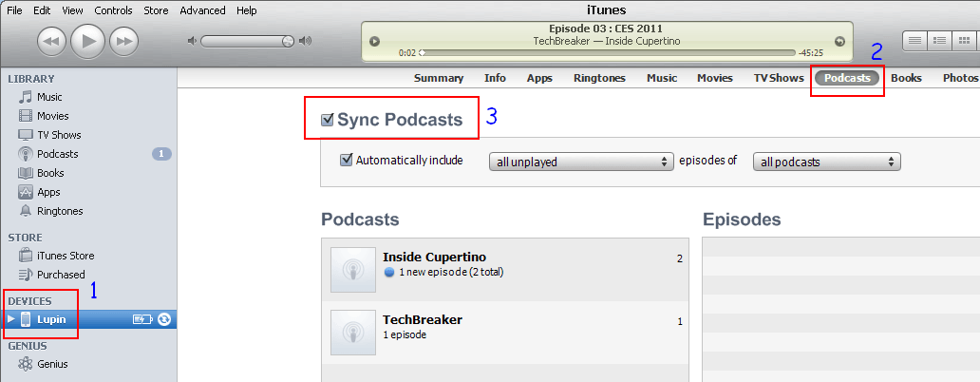Viewport: 980px width, 382px height.
Task: Open the iTunes Store in sidebar
Action: [65, 256]
